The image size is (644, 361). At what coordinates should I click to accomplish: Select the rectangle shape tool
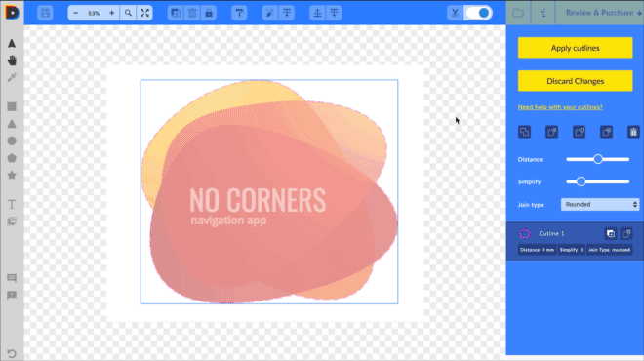pos(12,106)
